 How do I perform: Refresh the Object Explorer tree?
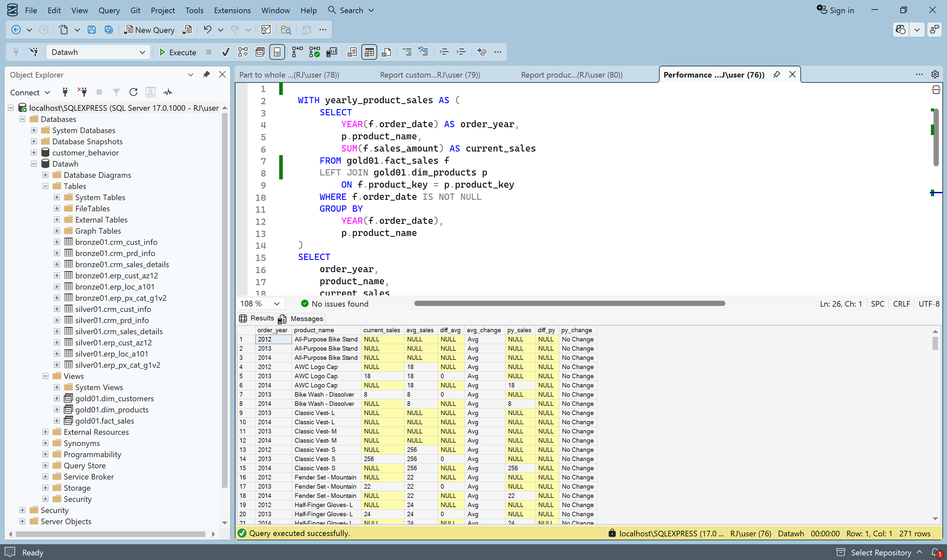(133, 92)
